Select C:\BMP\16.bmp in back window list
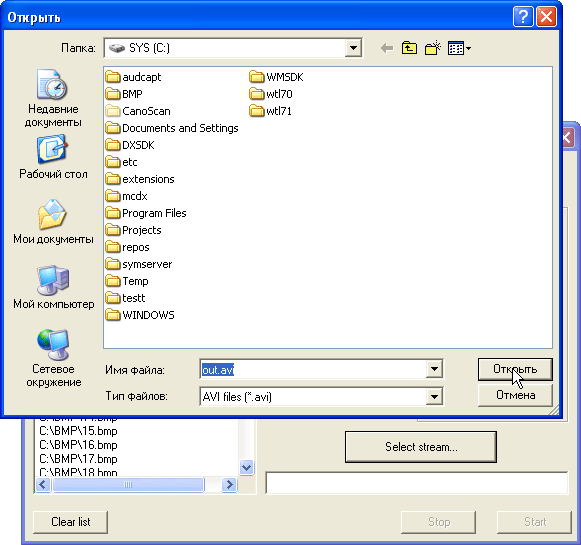 pos(78,445)
